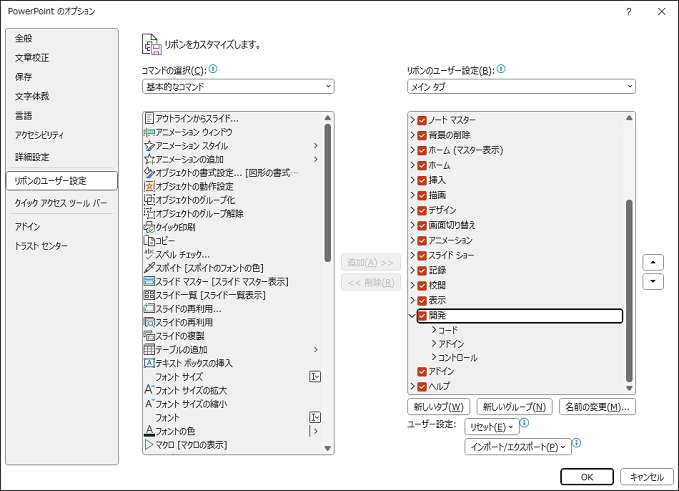The image size is (679, 491).
Task: Open the メイン タブ dropdown
Action: click(521, 87)
